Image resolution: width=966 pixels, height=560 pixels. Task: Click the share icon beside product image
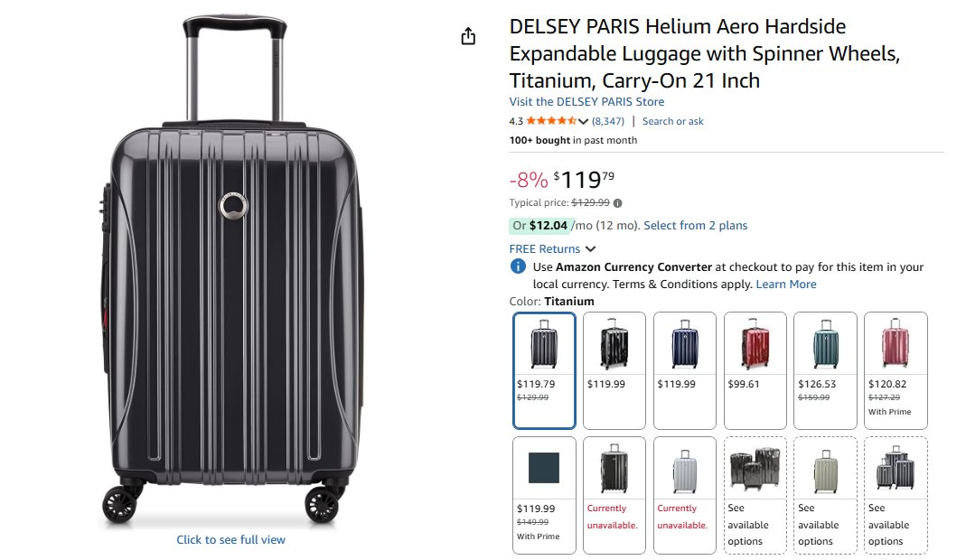coord(467,37)
